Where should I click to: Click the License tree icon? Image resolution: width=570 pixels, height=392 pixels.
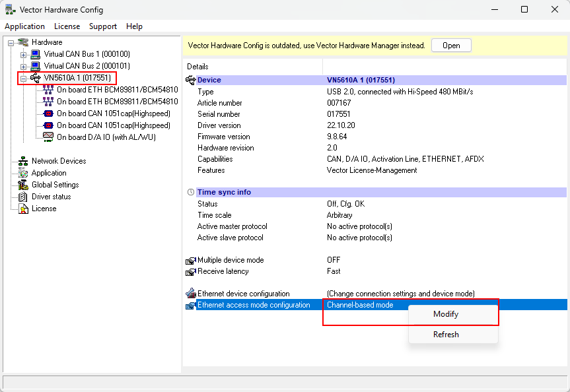point(23,209)
